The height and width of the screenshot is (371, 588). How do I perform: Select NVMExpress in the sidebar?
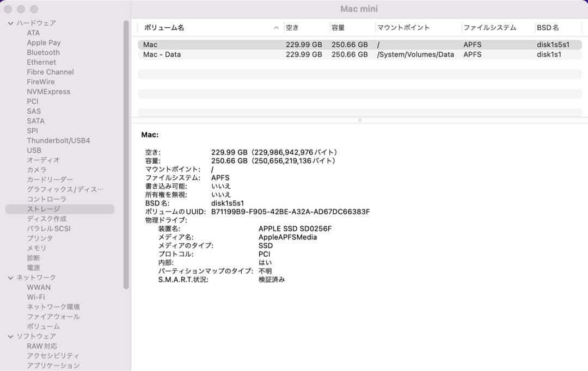tap(48, 91)
